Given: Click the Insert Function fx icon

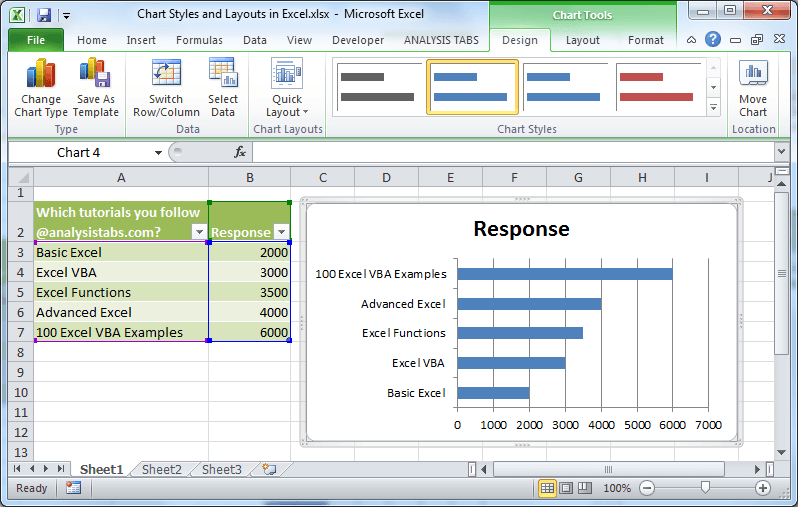Looking at the screenshot, I should pyautogui.click(x=240, y=152).
